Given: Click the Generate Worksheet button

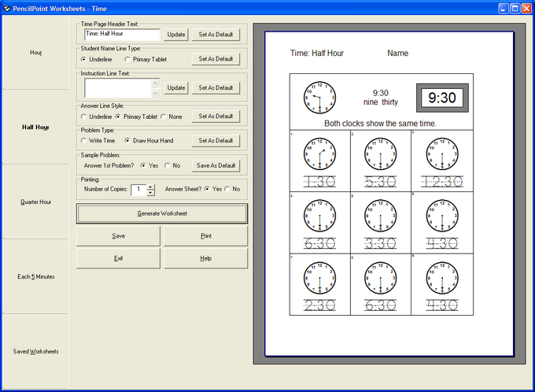Looking at the screenshot, I should 161,213.
